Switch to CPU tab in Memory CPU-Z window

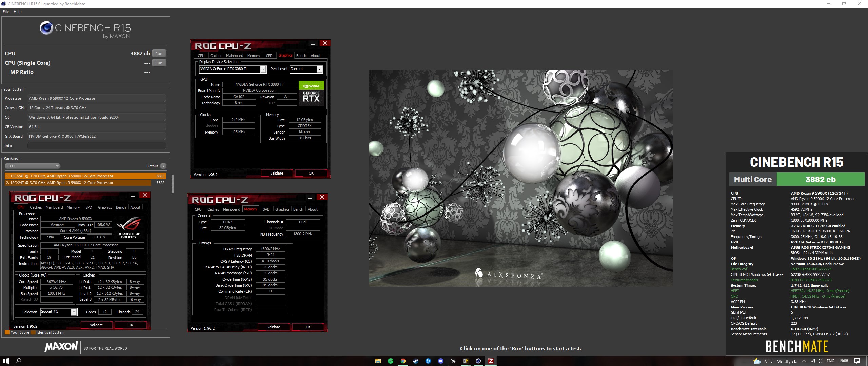pyautogui.click(x=198, y=209)
